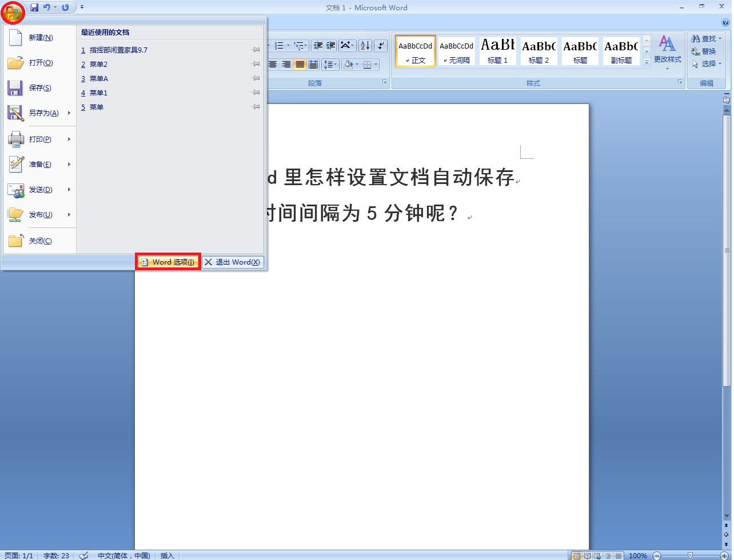734x560 pixels.
Task: Show or hide paragraph marks
Action: click(381, 46)
